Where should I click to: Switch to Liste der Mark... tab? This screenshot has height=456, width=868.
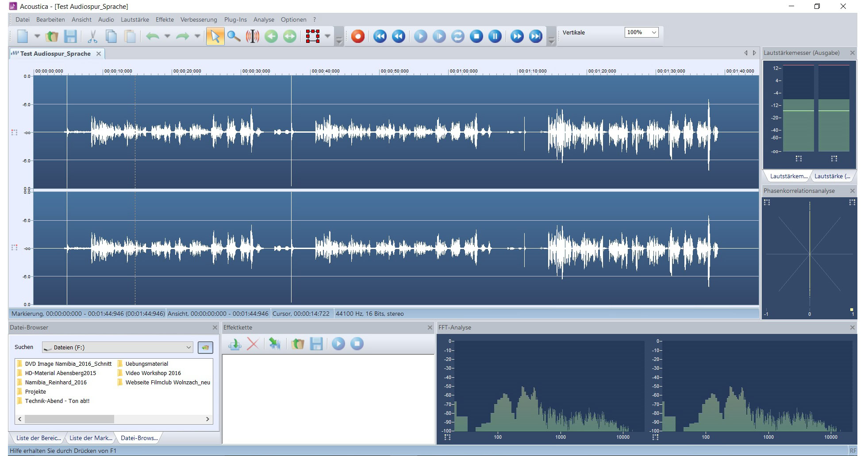click(91, 438)
